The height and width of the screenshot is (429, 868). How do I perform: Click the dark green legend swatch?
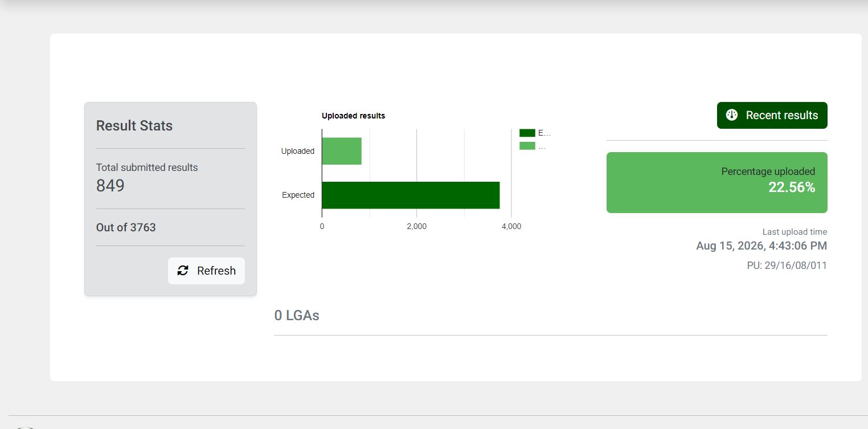point(527,133)
